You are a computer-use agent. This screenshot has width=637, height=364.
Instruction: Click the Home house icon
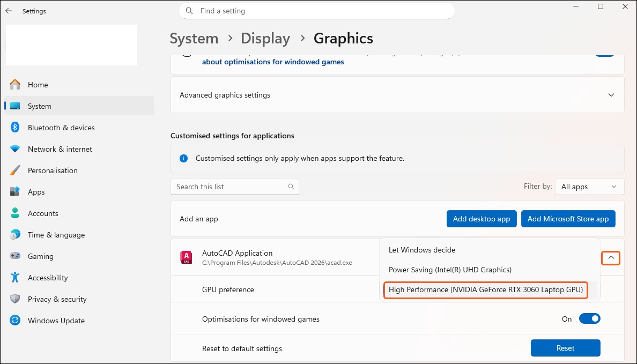point(15,85)
